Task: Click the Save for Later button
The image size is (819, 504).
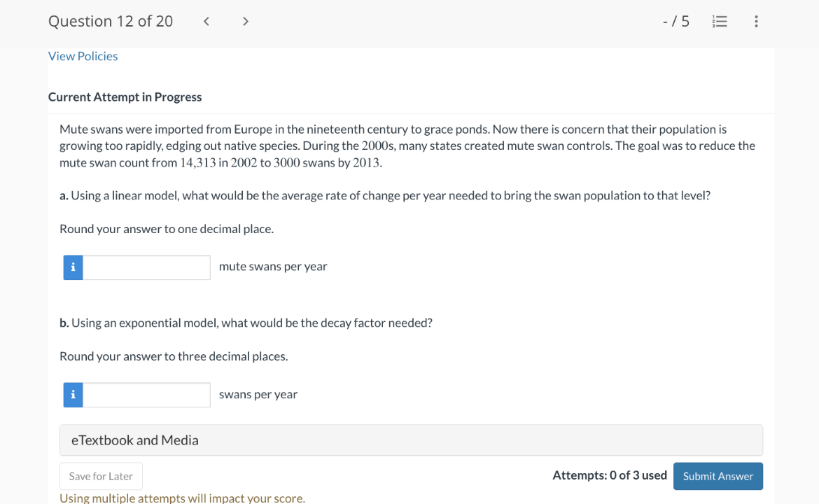Action: pos(101,476)
